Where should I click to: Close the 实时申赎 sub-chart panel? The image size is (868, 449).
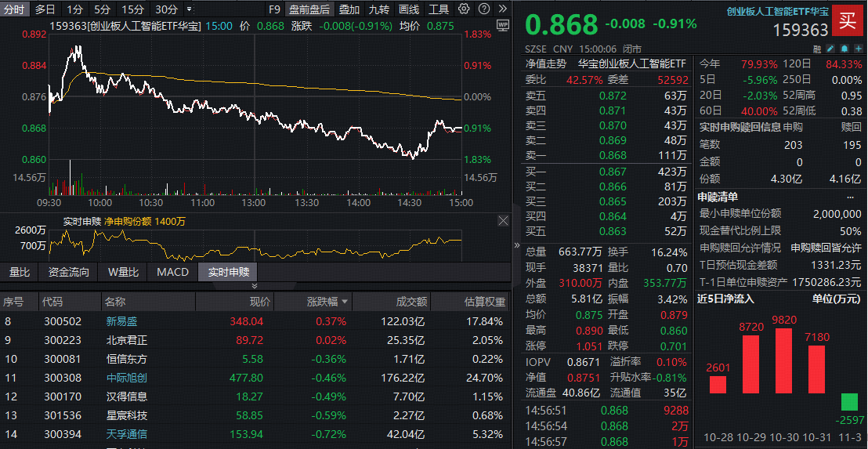[x=502, y=222]
